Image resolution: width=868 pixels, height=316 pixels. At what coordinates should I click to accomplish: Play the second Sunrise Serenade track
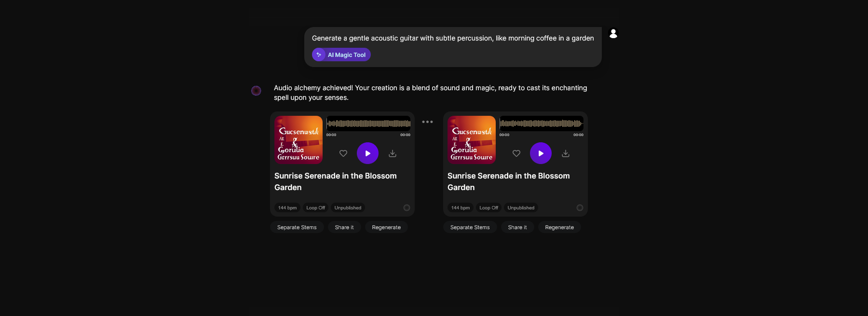click(541, 153)
